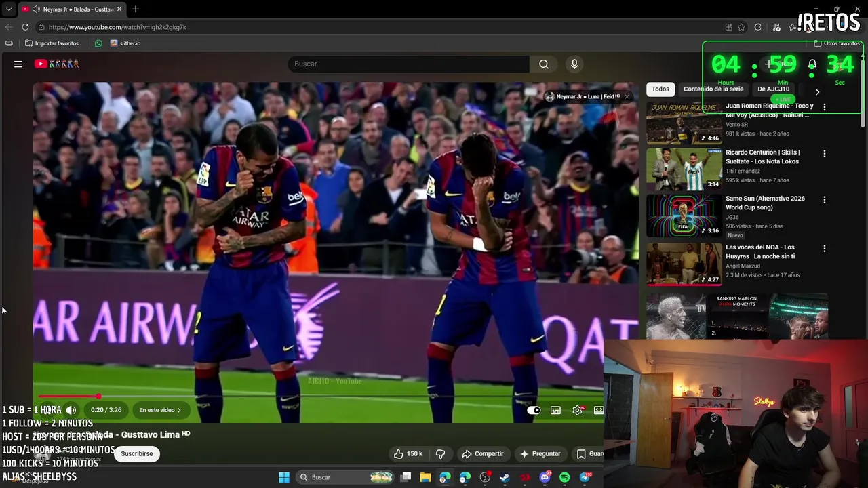Switch player to theater mode
The image size is (868, 488).
[x=599, y=410]
